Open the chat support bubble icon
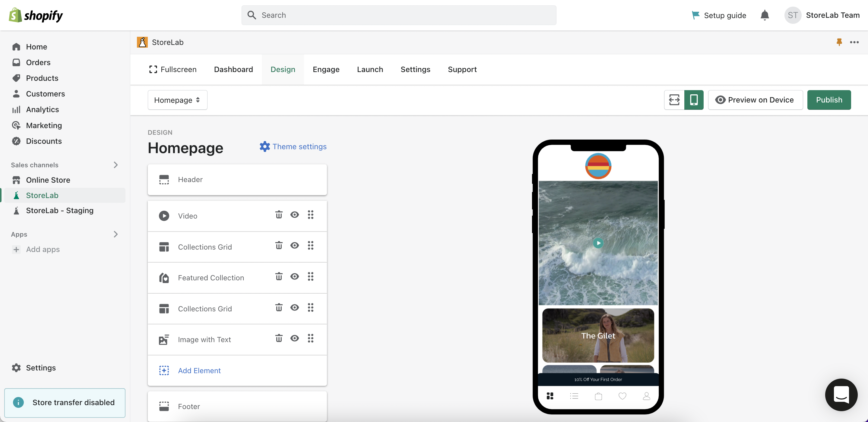Viewport: 868px width, 422px height. coord(841,394)
